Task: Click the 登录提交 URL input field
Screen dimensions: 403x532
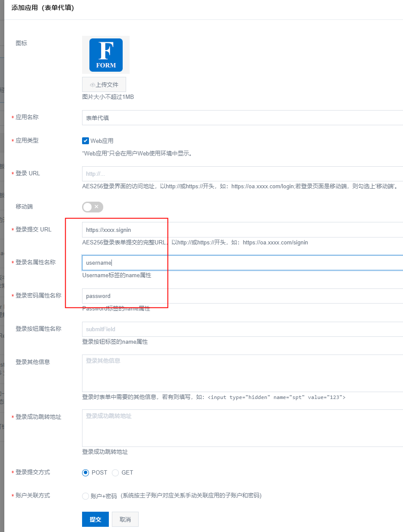Action: [242, 230]
